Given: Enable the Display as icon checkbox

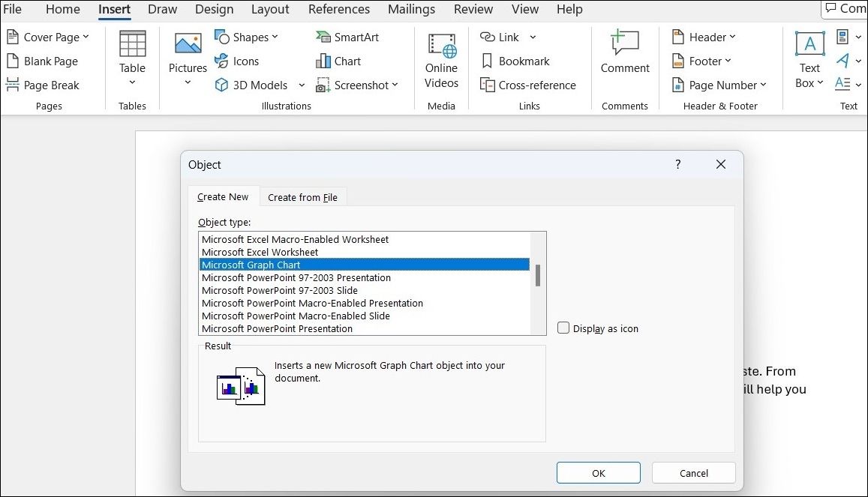Looking at the screenshot, I should click(563, 328).
